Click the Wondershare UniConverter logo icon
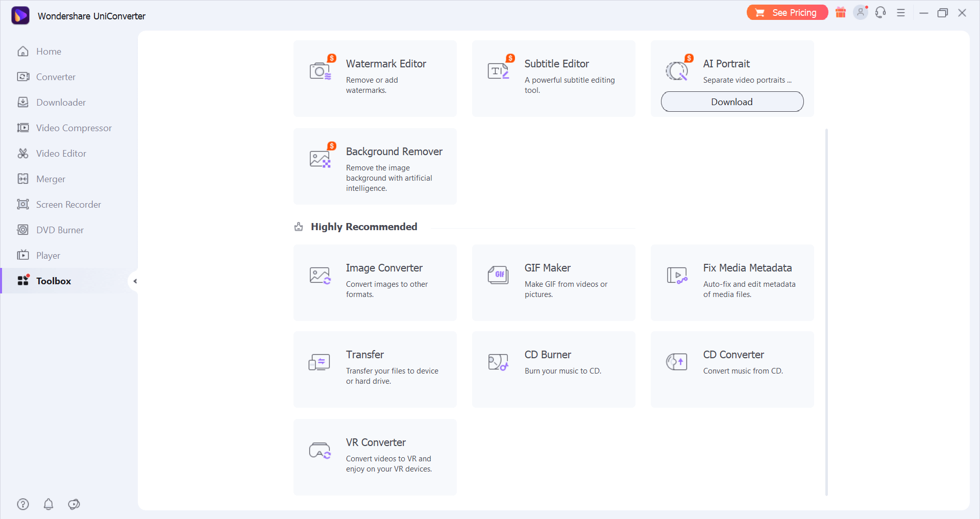The width and height of the screenshot is (980, 519). 20,16
